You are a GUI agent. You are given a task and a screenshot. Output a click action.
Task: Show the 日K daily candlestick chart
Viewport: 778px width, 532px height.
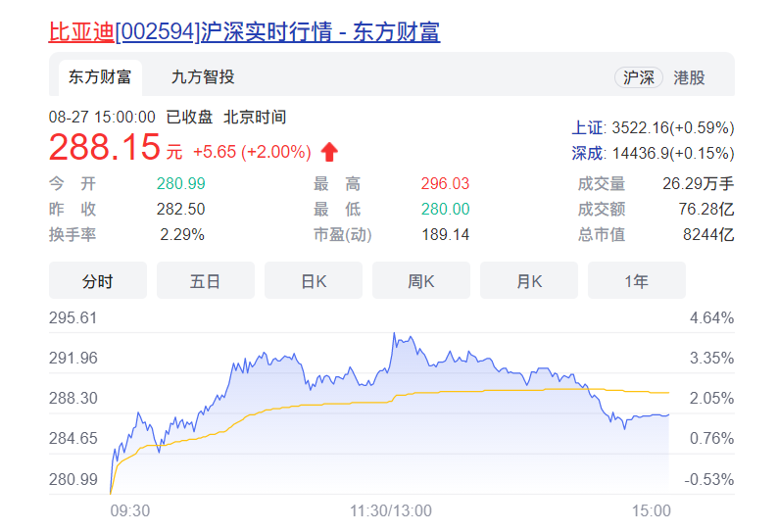(314, 281)
